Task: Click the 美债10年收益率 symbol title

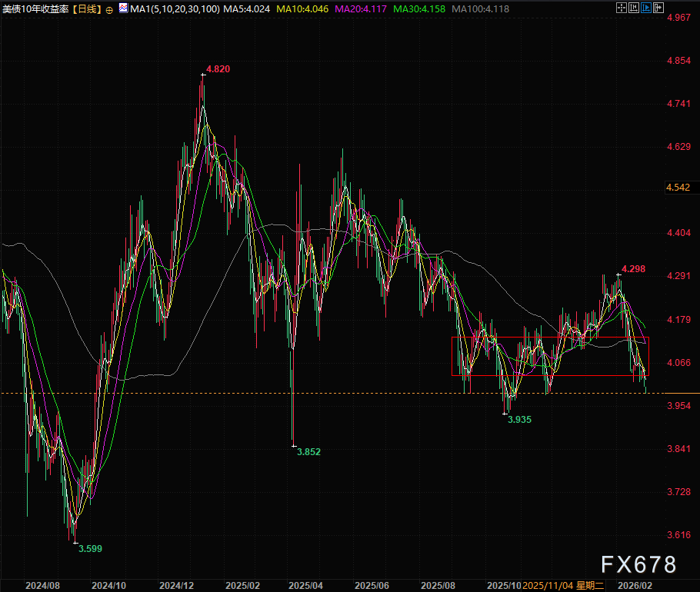Action: pyautogui.click(x=35, y=9)
